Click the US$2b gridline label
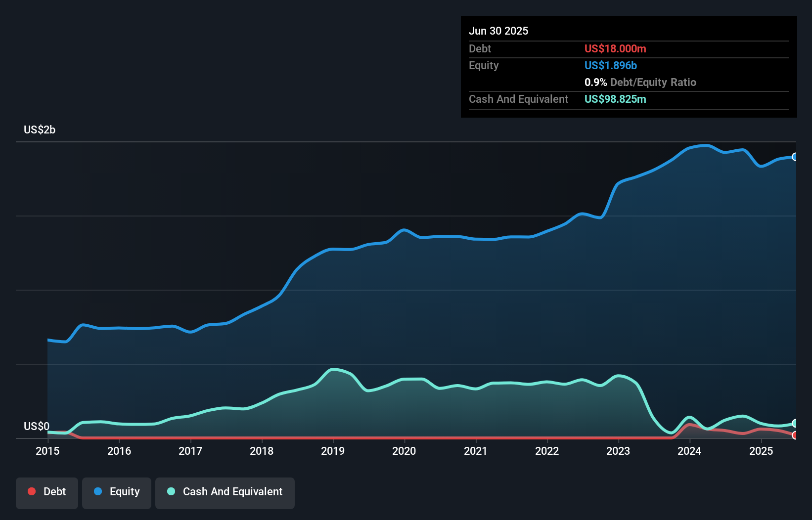Viewport: 812px width, 520px height. pos(40,130)
